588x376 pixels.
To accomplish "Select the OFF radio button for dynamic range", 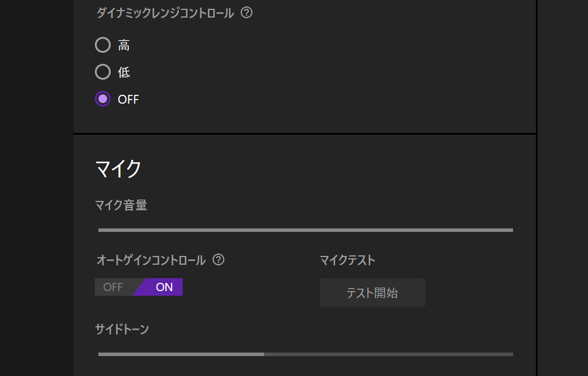I will (102, 99).
